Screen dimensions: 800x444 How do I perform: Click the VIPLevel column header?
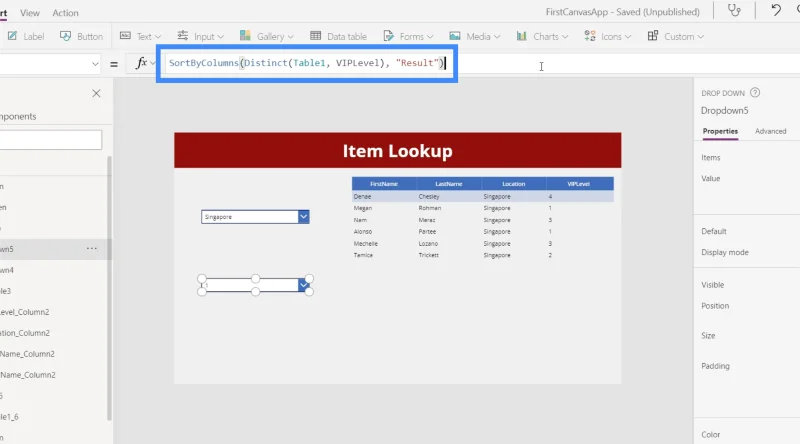coord(579,184)
